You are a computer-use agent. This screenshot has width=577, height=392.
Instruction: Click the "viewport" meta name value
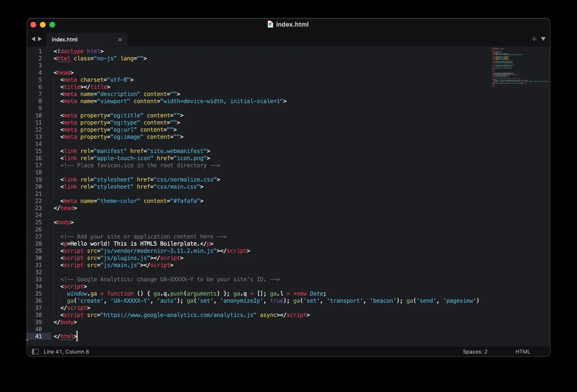tap(114, 101)
